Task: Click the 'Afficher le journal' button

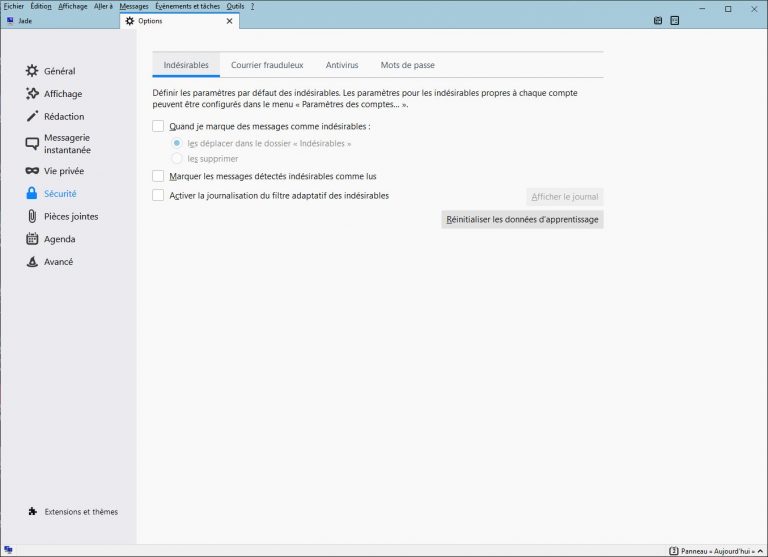Action: [x=565, y=196]
